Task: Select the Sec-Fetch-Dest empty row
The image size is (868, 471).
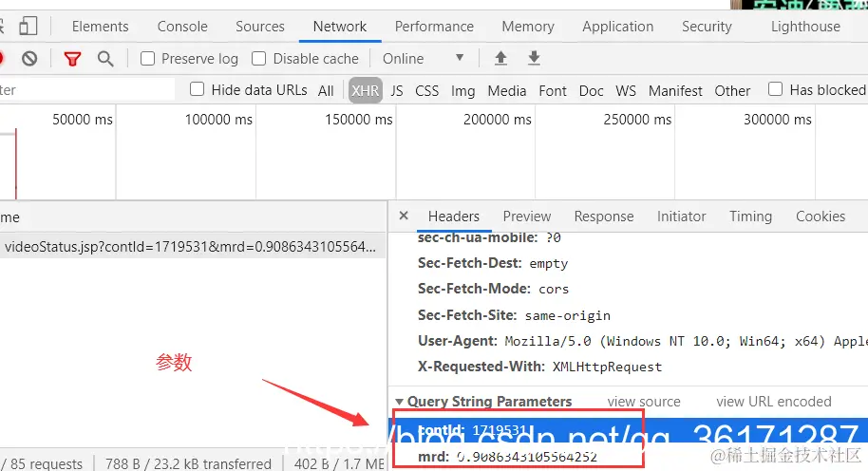Action: click(493, 263)
